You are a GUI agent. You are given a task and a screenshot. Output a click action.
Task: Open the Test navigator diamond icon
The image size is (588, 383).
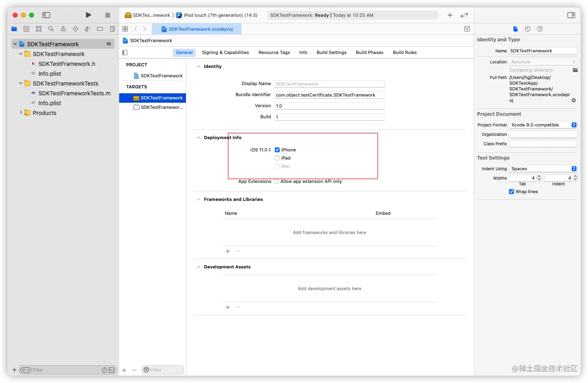click(x=75, y=29)
